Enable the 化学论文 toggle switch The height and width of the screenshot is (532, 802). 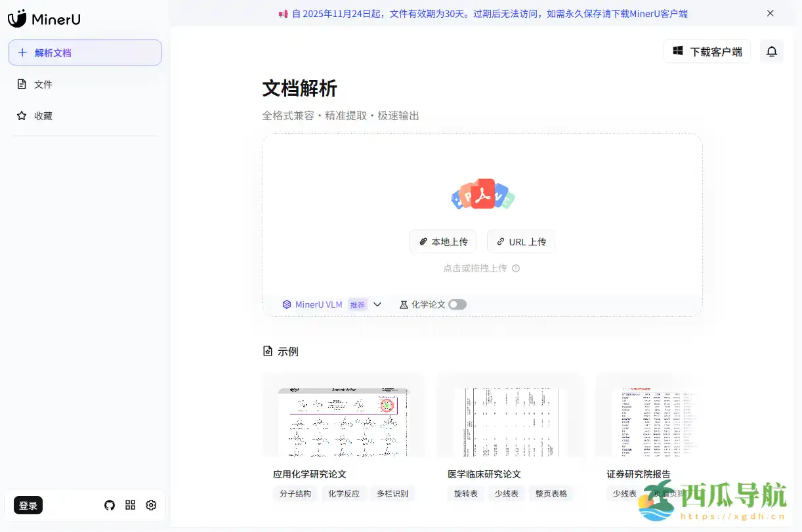pos(457,304)
